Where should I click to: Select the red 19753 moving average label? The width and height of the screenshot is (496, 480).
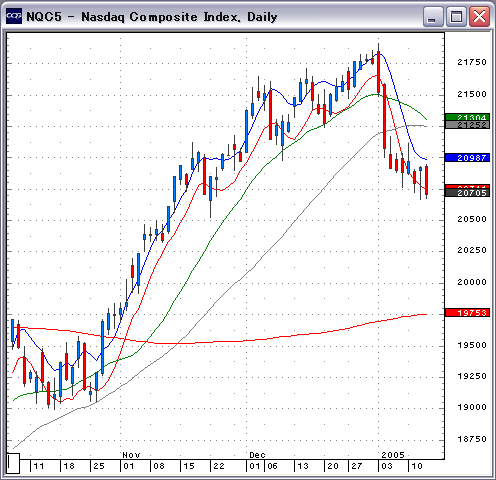click(x=467, y=313)
